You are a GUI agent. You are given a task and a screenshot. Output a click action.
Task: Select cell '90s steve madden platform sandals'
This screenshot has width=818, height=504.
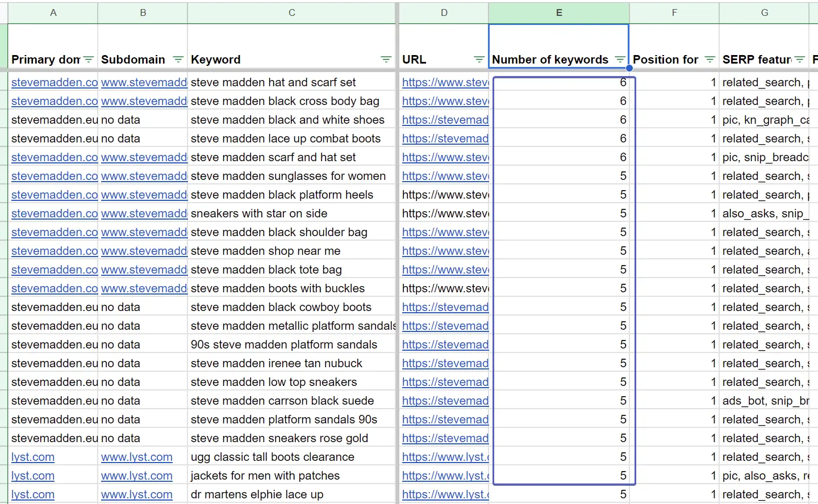(291, 345)
